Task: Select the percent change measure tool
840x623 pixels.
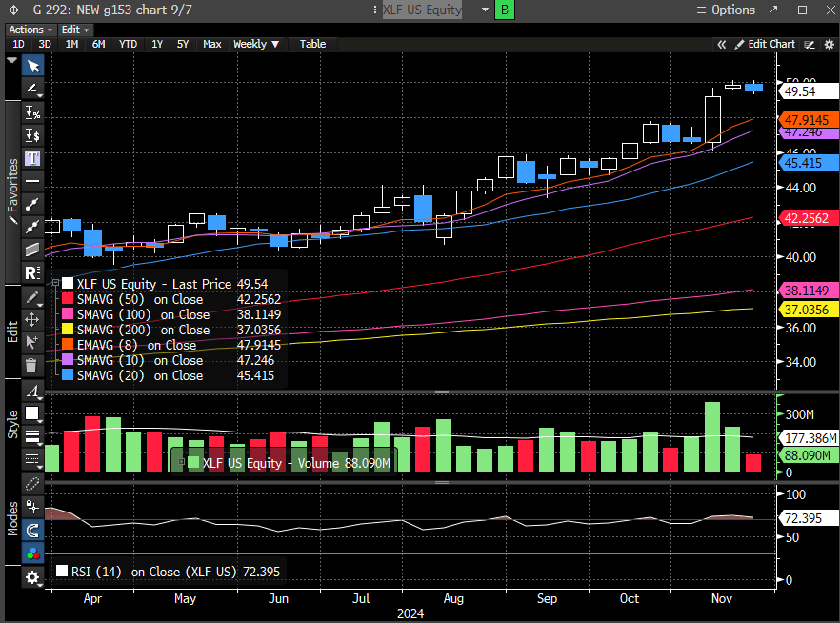Action: [32, 112]
